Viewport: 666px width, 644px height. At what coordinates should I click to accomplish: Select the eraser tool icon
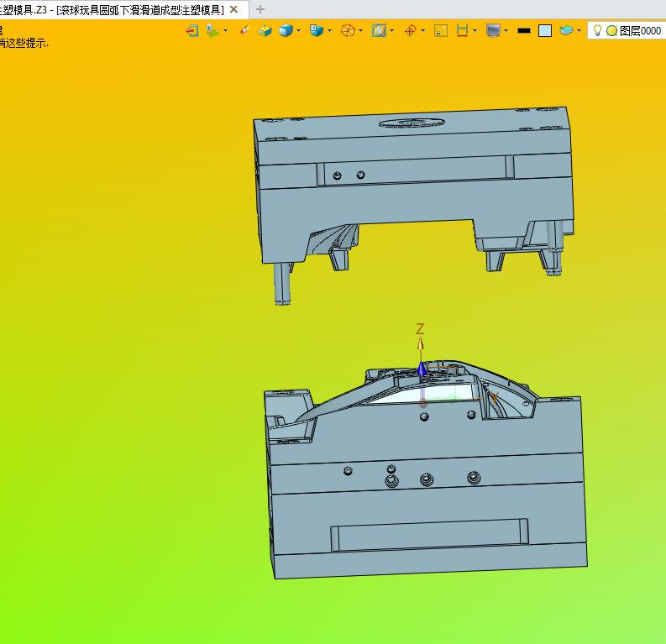tap(244, 30)
